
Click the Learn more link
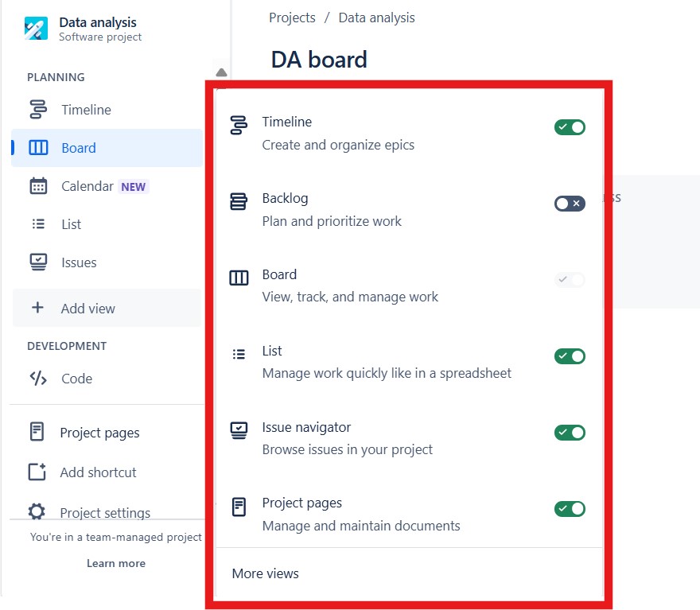(x=116, y=563)
